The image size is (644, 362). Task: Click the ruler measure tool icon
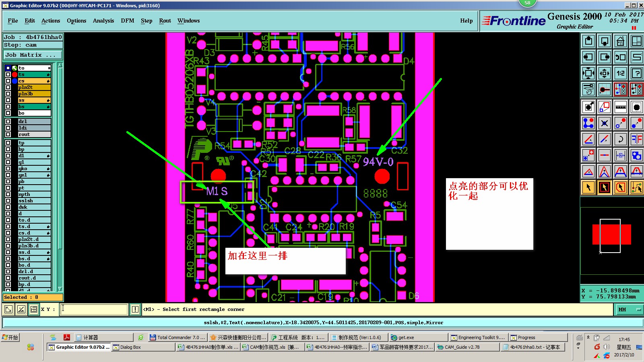click(620, 107)
